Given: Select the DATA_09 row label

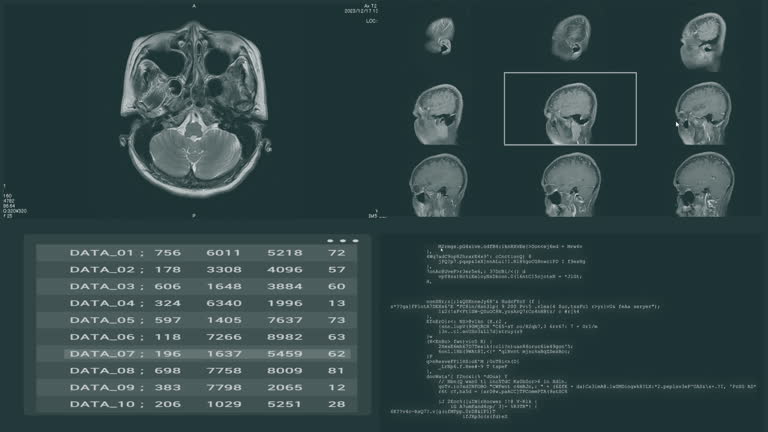Looking at the screenshot, I should [x=101, y=387].
